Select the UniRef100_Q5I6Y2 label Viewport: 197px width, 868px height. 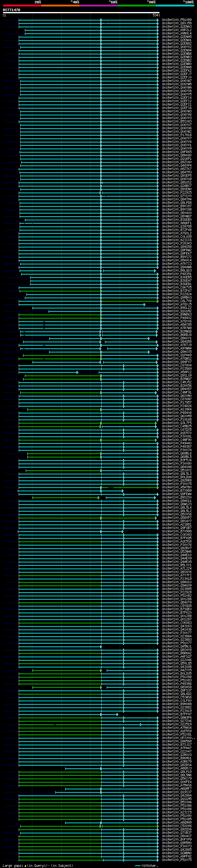coord(177,470)
